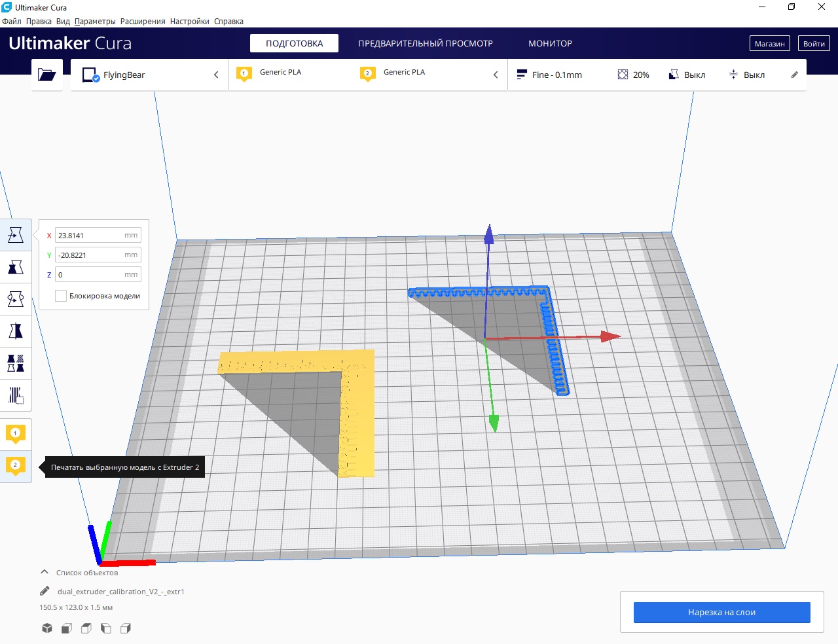Open the Магазин marketplace button
This screenshot has height=644, width=838.
coord(769,44)
